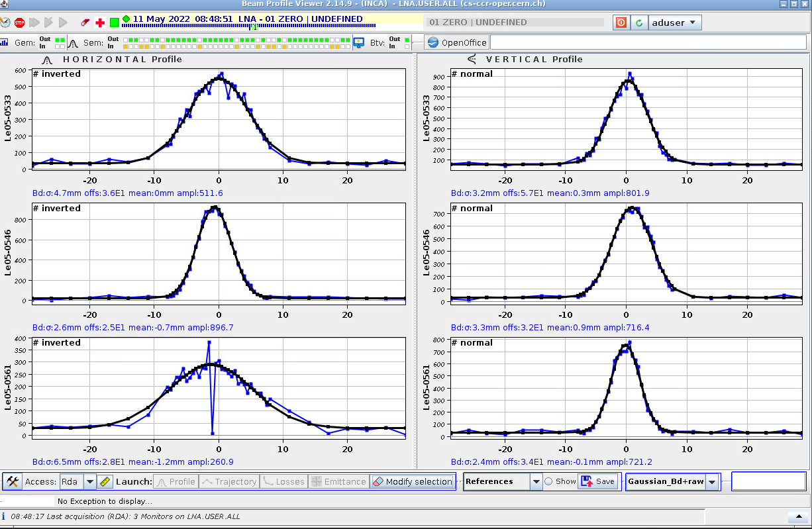Click the blue cycle timeline progress bar
The height and width of the screenshot is (529, 812).
tap(248, 26)
